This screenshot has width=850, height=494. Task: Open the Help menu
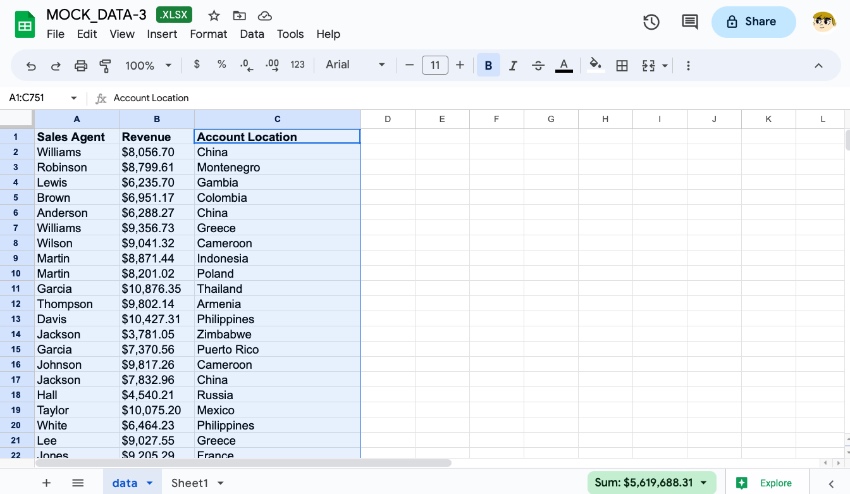point(328,34)
